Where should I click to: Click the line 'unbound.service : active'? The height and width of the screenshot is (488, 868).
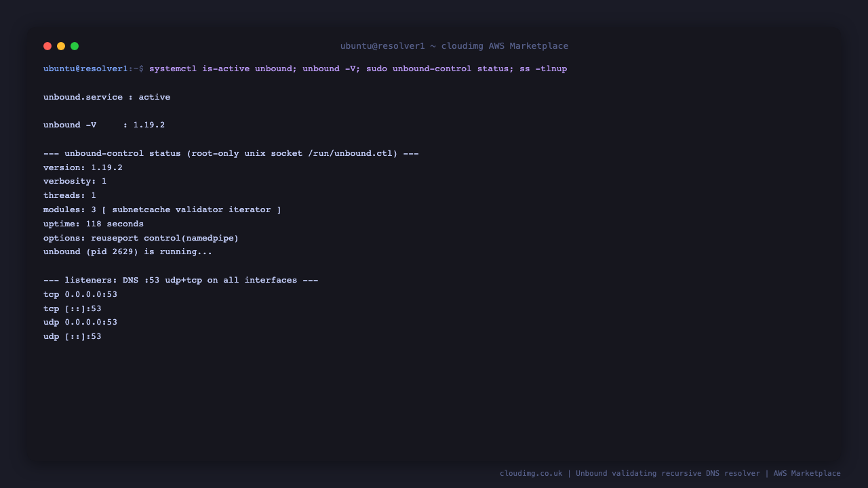coord(107,97)
